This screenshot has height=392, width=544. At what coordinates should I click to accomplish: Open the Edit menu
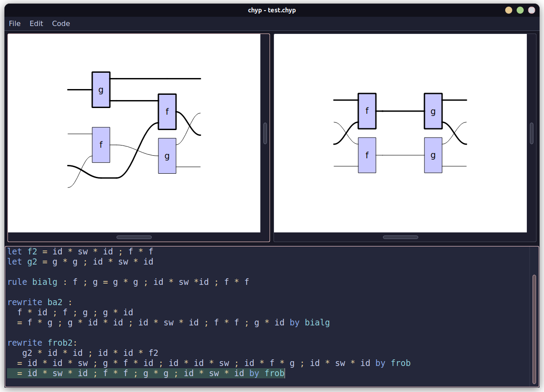point(36,23)
